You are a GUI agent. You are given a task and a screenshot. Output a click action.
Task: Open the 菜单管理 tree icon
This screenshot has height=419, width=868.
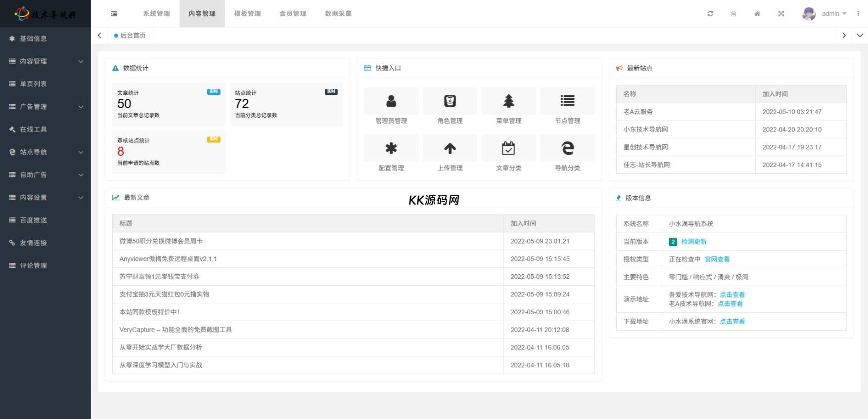(x=508, y=101)
